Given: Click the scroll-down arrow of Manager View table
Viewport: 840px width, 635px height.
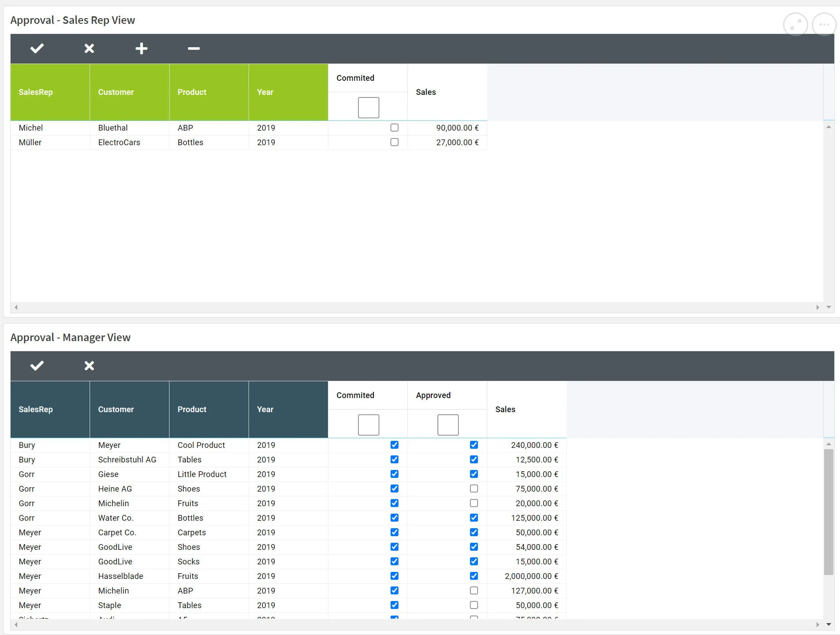Looking at the screenshot, I should tap(829, 624).
